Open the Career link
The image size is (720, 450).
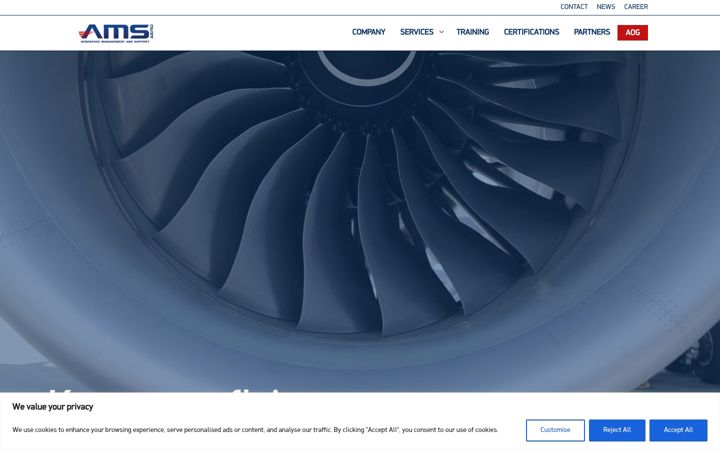click(x=636, y=7)
